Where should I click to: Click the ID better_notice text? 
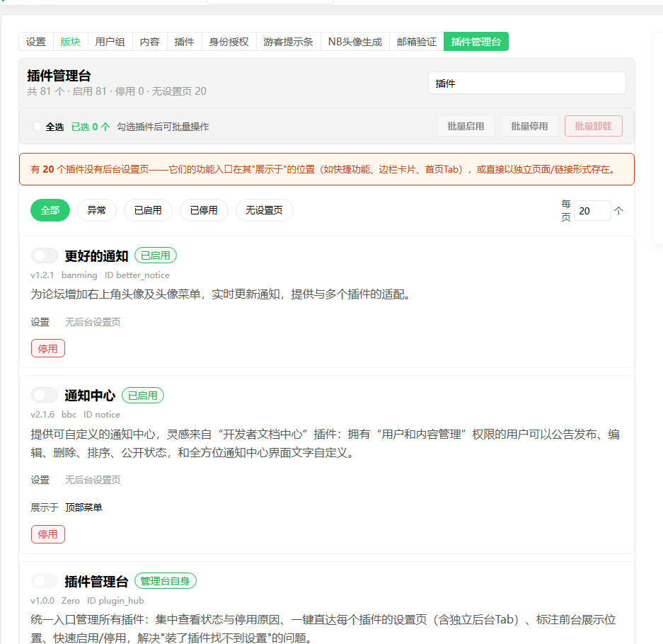pyautogui.click(x=137, y=275)
